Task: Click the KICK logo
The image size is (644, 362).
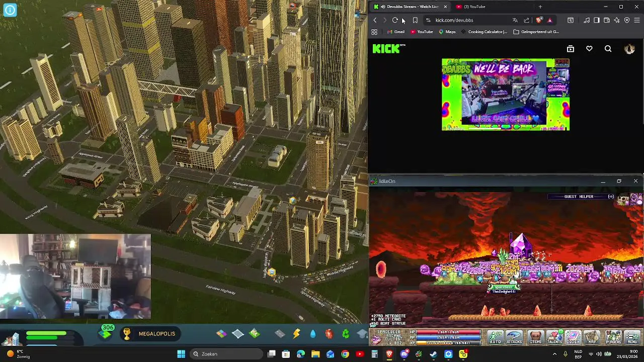Action: click(x=387, y=49)
